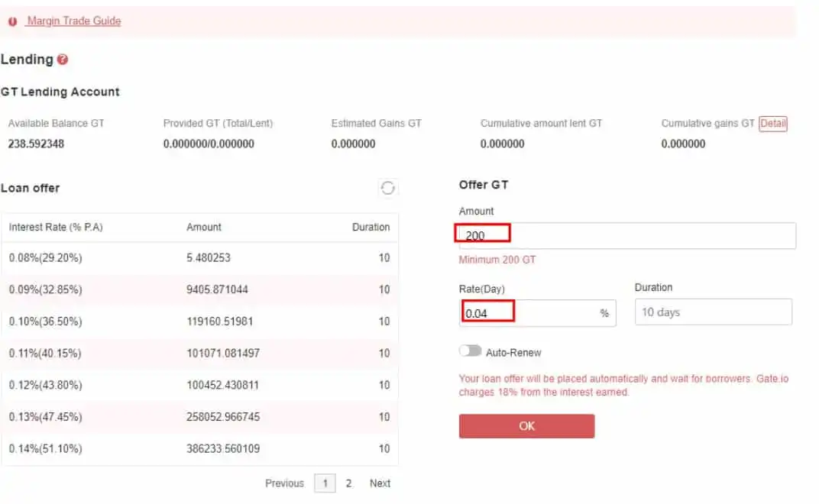819x504 pixels.
Task: Click the Duration 10 days field
Action: (x=713, y=312)
